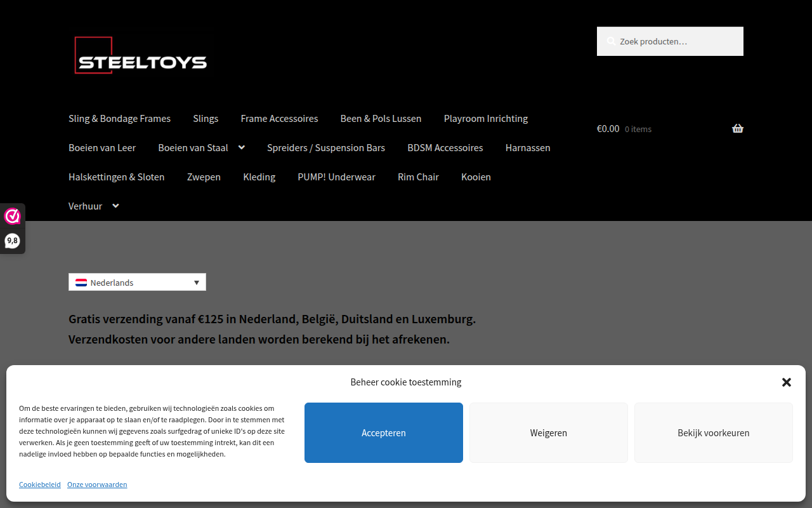Open the Cookiebeleid link
The height and width of the screenshot is (508, 812).
[x=40, y=485]
